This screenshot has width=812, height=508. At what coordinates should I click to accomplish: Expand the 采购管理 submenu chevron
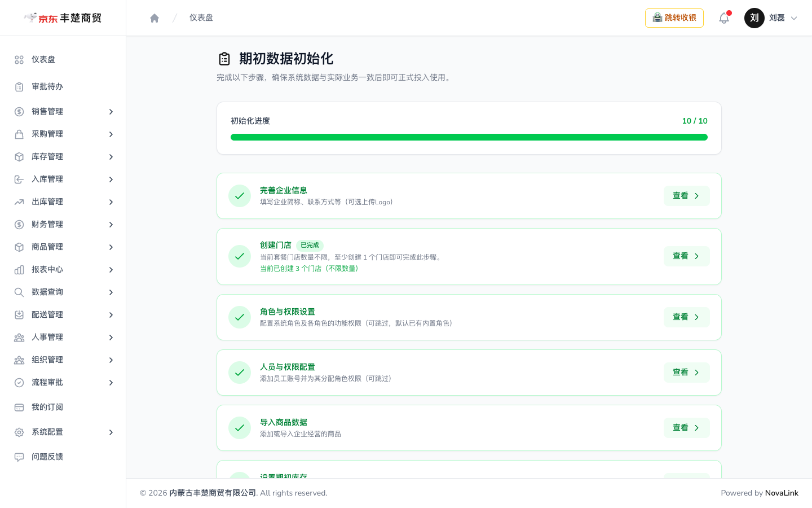(111, 134)
